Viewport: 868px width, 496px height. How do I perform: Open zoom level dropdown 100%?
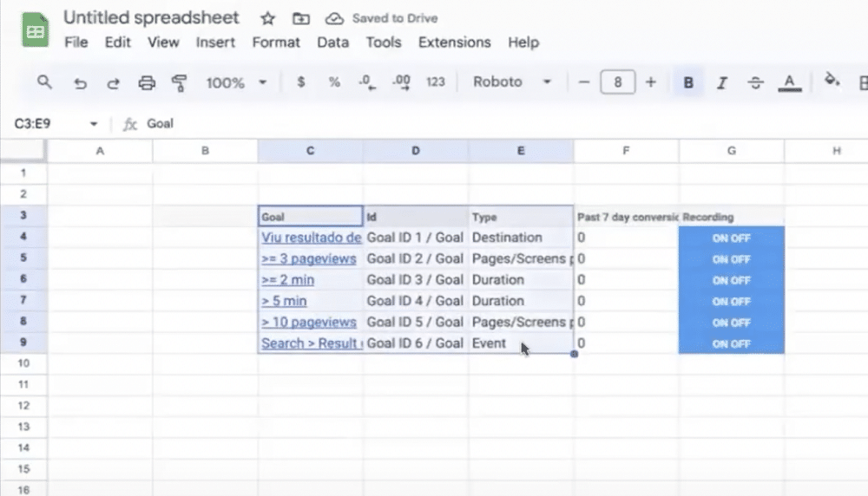coord(236,83)
